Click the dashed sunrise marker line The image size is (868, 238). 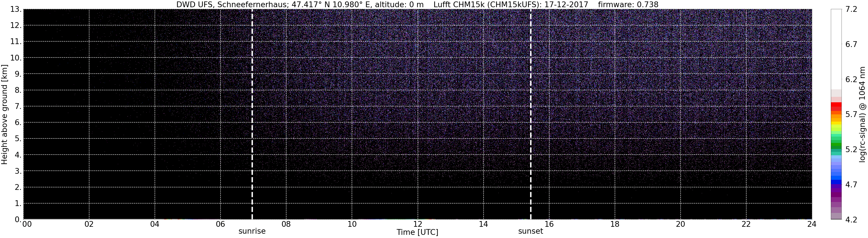pyautogui.click(x=252, y=114)
